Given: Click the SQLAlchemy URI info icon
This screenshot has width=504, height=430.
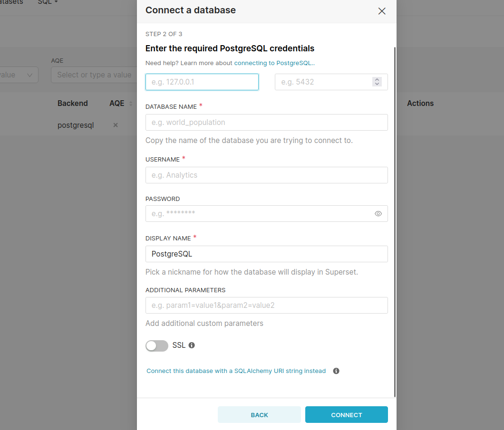Looking at the screenshot, I should 336,371.
